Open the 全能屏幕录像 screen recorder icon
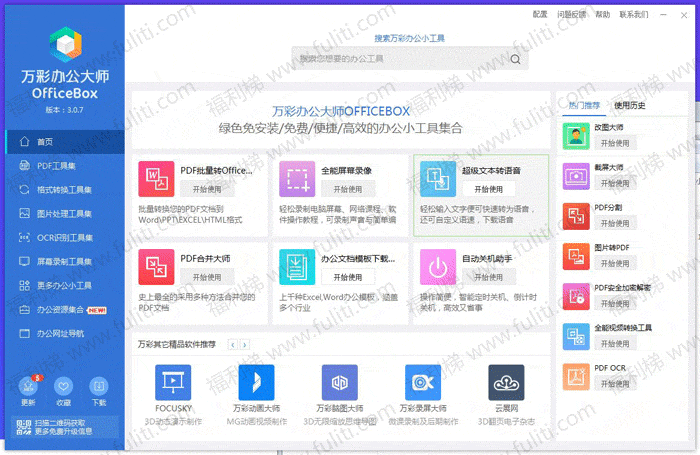The height and width of the screenshot is (455, 700). (297, 179)
